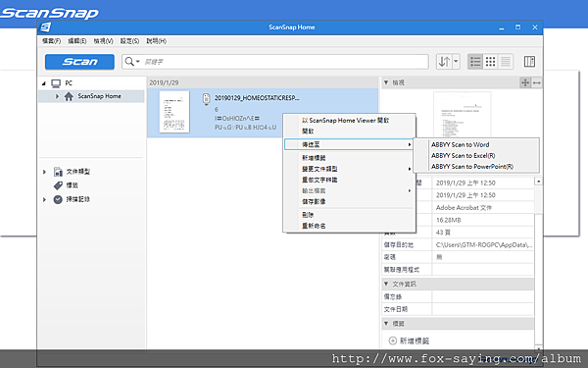The width and height of the screenshot is (588, 368).
Task: Click the 文件類型 document type icon
Action: (58, 172)
